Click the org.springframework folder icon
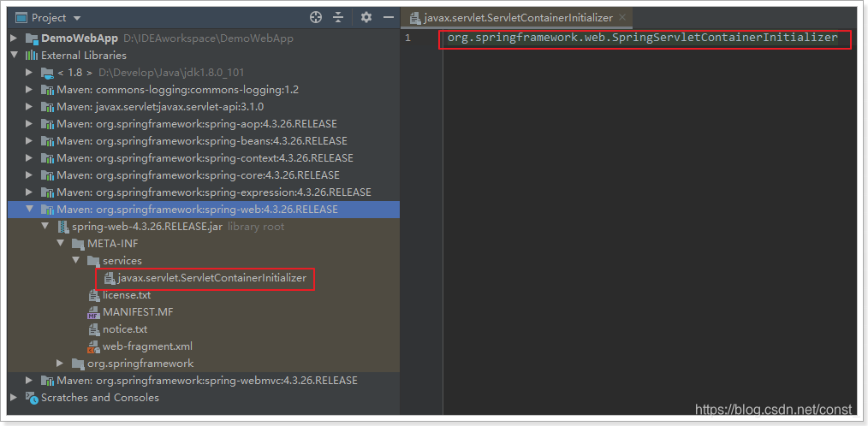The image size is (868, 426). point(78,364)
